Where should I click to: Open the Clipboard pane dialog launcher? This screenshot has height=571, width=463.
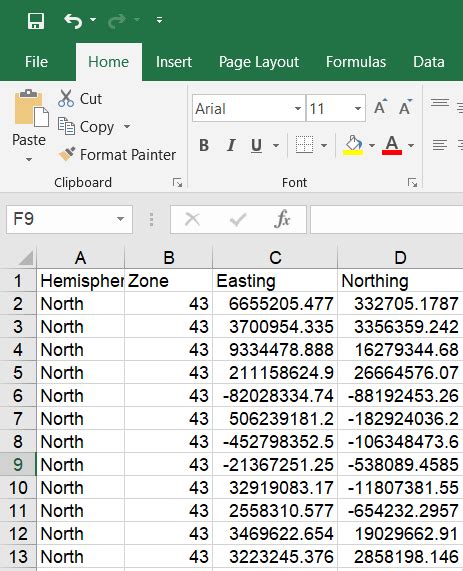[x=177, y=182]
